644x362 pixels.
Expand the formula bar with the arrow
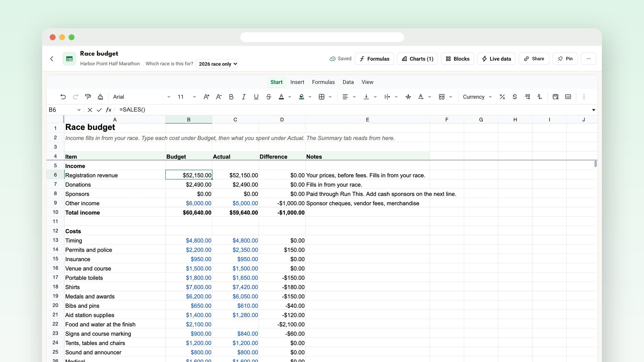593,110
